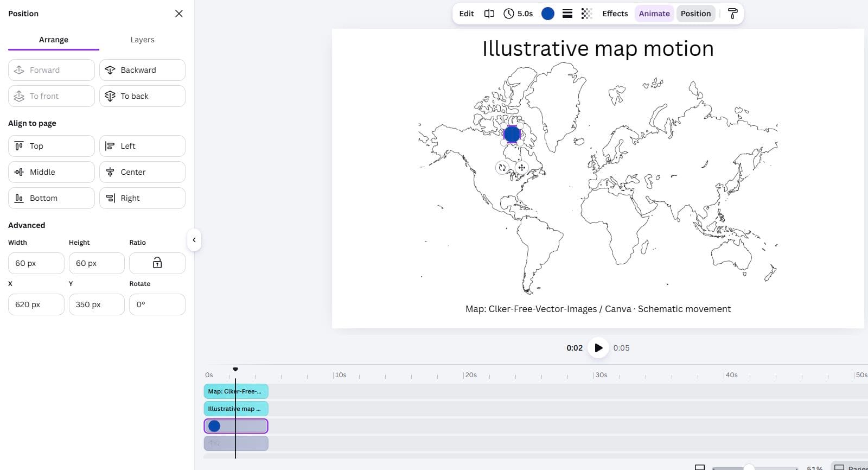Open the border style lines icon
Screen dimensions: 868x470
[567, 14]
